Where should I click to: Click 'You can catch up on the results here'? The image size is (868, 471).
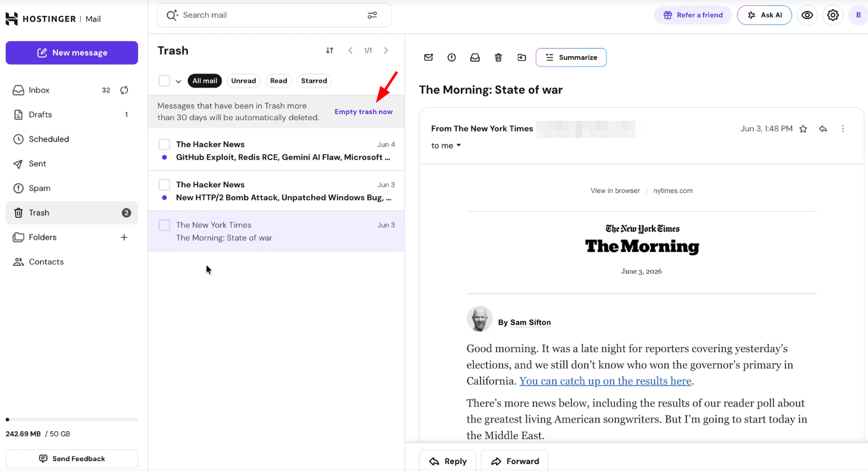coord(605,381)
